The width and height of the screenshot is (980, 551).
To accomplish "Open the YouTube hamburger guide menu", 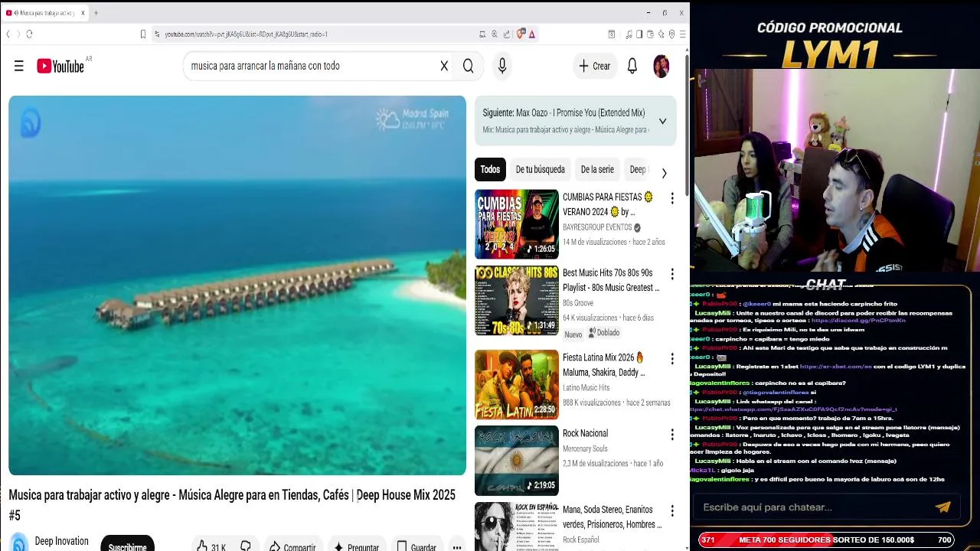I will pyautogui.click(x=19, y=66).
